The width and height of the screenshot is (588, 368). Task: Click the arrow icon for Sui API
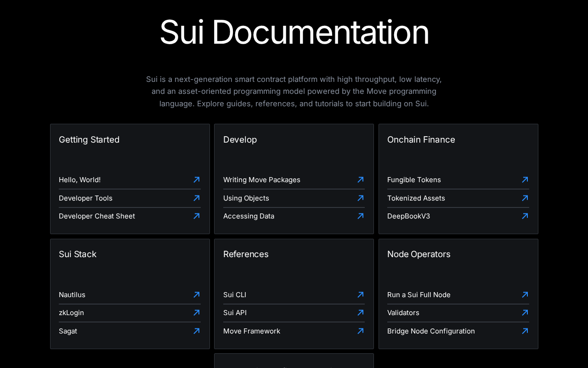[x=361, y=313]
